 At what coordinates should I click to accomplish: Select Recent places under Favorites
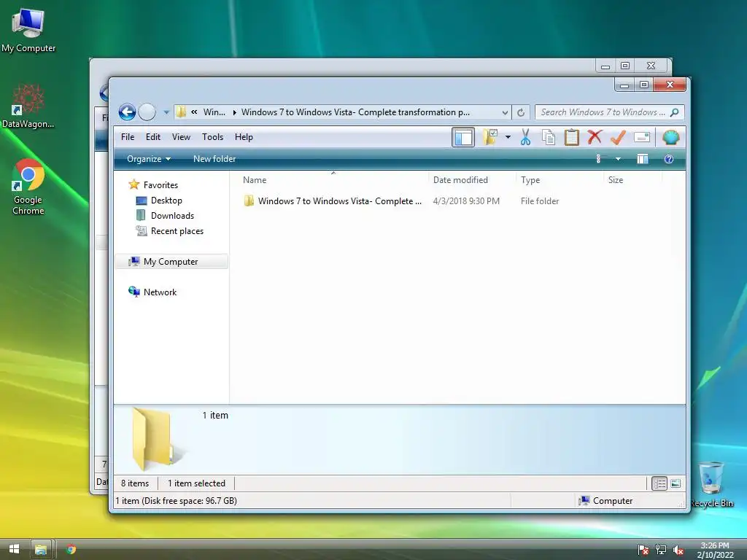click(x=177, y=231)
